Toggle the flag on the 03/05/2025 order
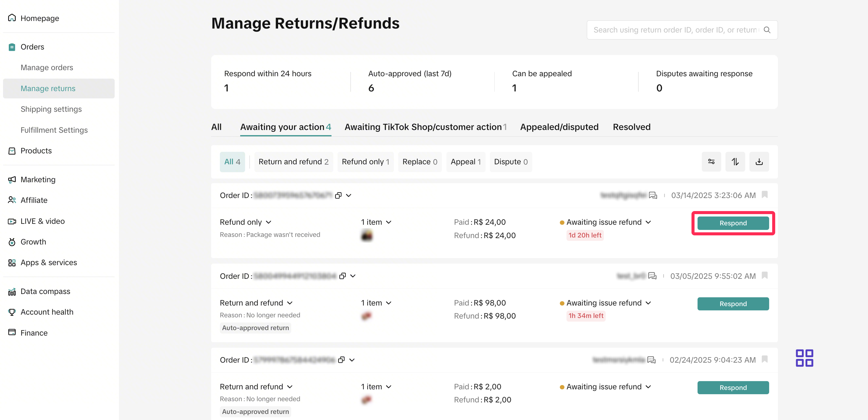868x420 pixels. pos(765,276)
